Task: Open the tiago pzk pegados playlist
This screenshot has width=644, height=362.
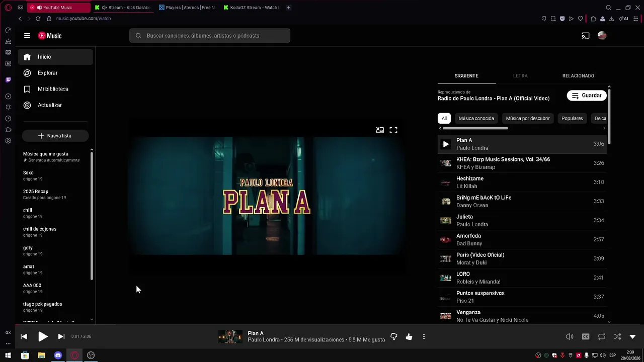Action: tap(55, 307)
